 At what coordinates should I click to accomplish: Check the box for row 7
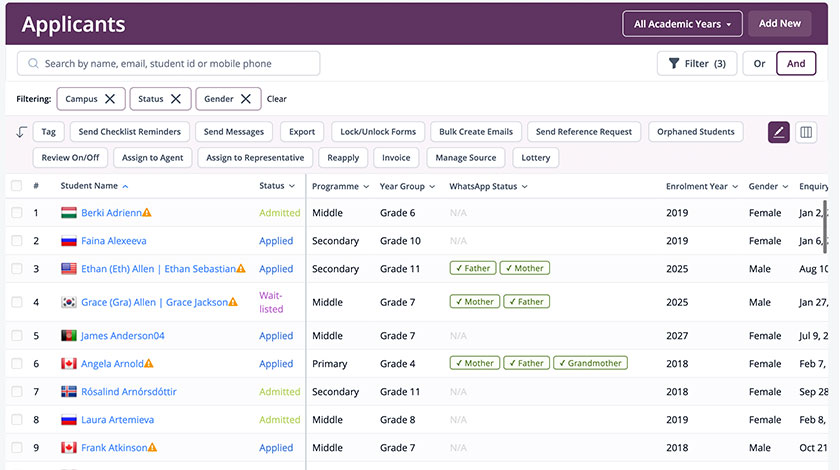tap(17, 392)
